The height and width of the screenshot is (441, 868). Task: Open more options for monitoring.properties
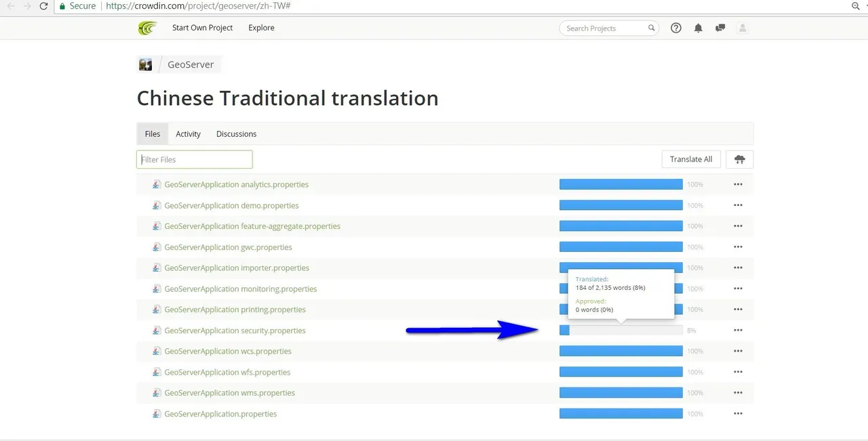(x=738, y=289)
